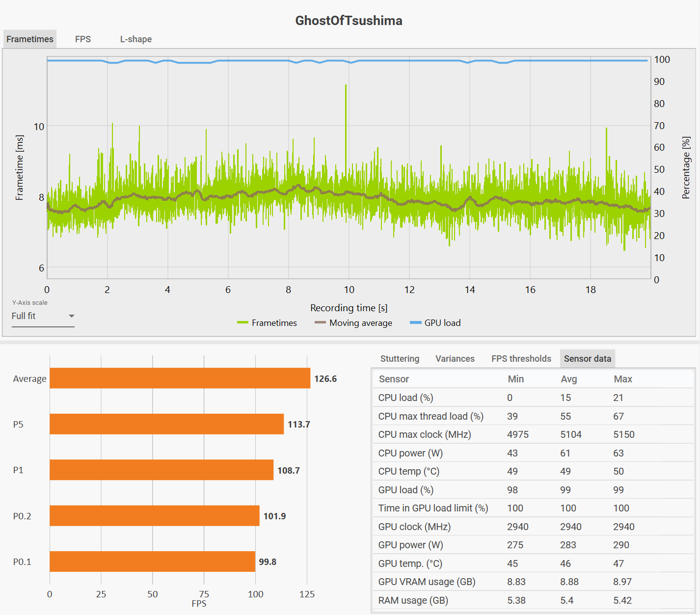Click the P0.1 bar label
The height and width of the screenshot is (615, 700).
tap(22, 562)
